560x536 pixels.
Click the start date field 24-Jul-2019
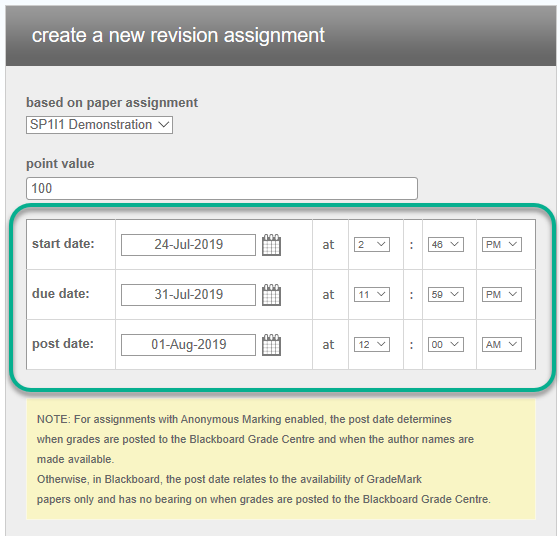pos(188,245)
